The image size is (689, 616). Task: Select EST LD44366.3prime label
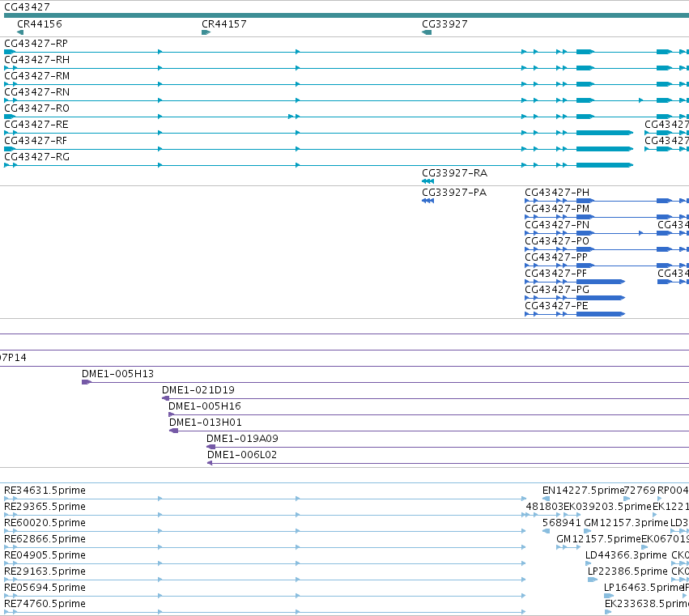click(626, 556)
